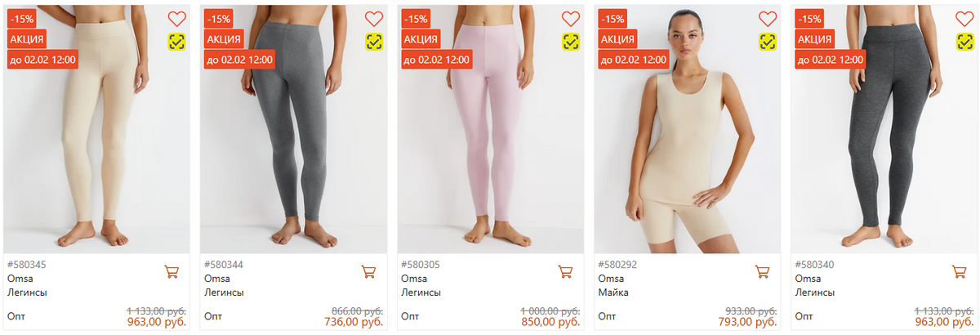Viewport: 980px width, 335px height.
Task: Add leggings #580345 to cart
Action: click(x=171, y=271)
